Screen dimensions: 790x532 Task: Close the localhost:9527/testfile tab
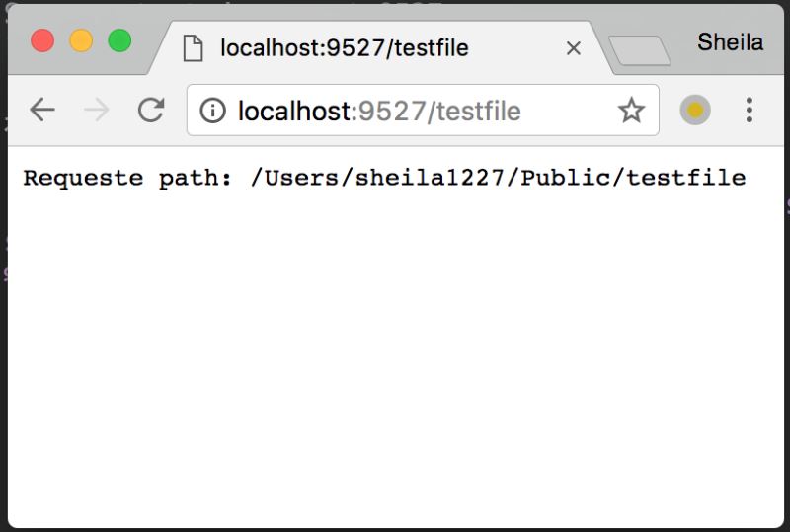(573, 48)
